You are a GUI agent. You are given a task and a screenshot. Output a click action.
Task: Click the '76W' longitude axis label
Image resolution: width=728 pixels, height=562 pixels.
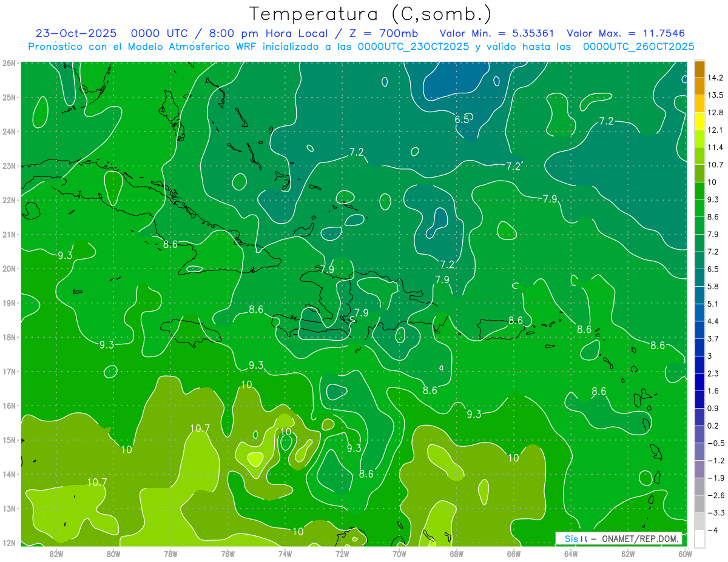tap(227, 553)
